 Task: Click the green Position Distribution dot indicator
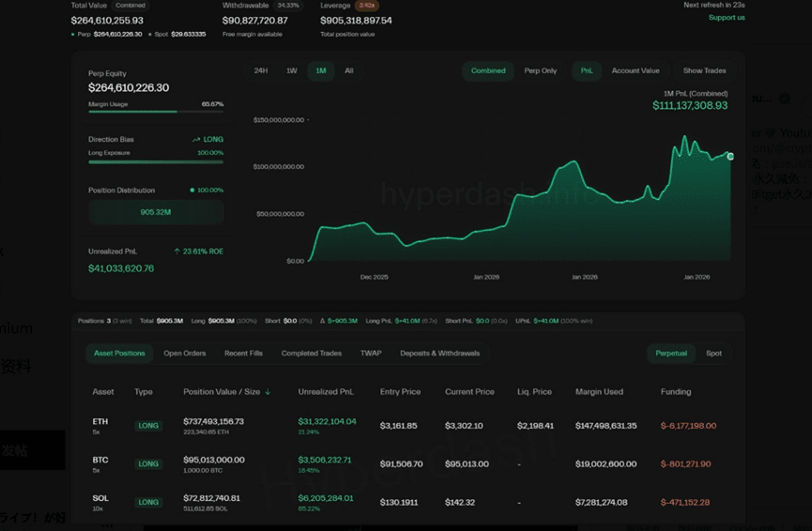tap(192, 190)
